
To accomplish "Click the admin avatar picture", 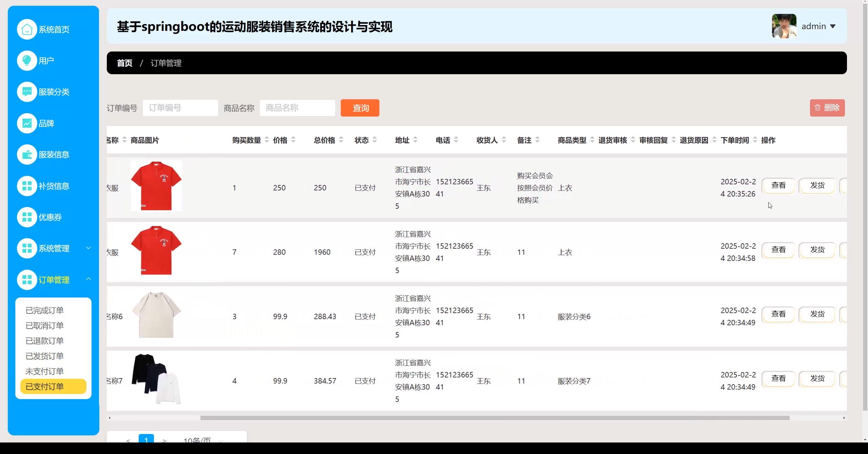I will [784, 26].
